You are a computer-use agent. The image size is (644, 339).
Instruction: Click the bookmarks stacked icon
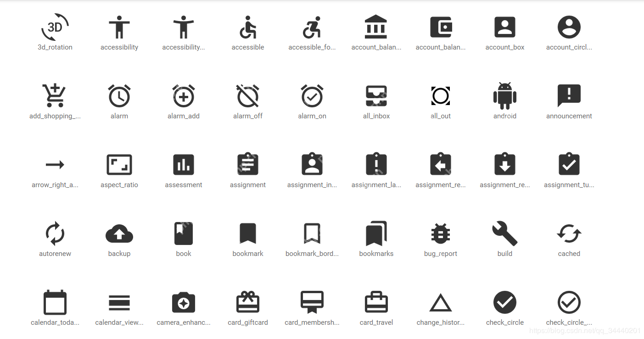[376, 234]
